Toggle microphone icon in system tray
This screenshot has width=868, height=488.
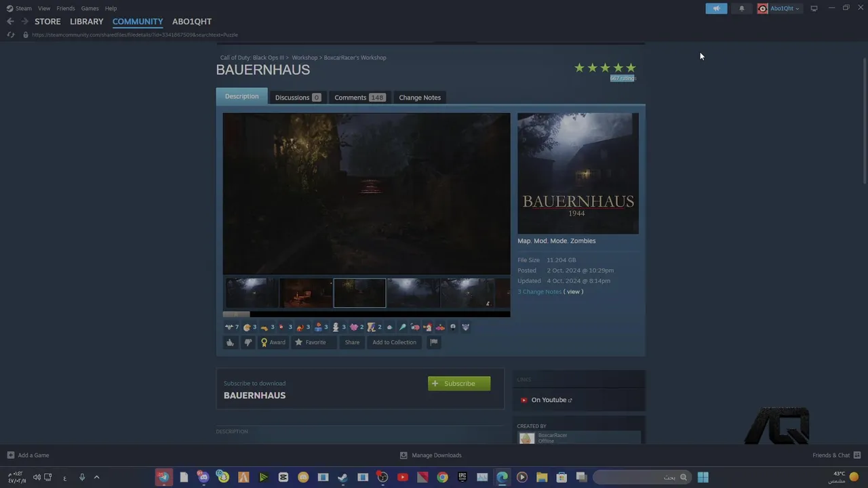point(82,477)
